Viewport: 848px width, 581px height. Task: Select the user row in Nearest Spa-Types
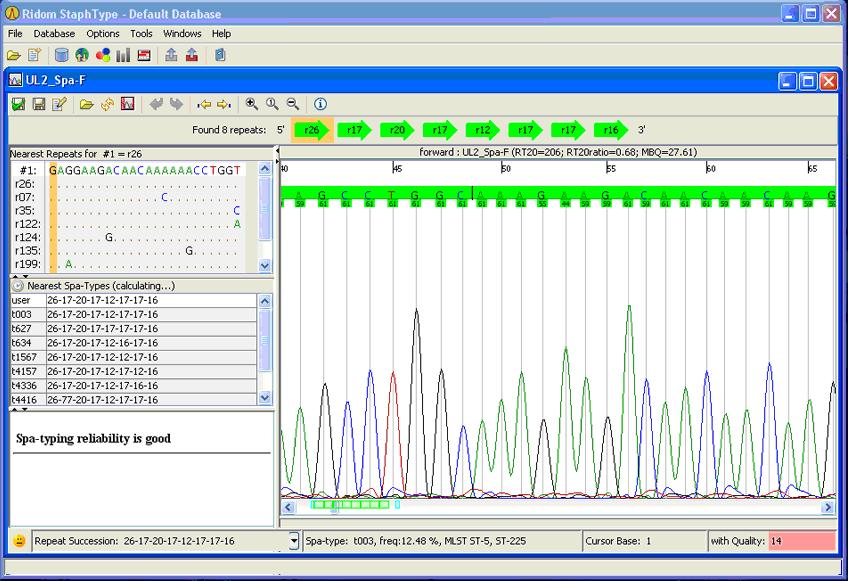click(133, 300)
